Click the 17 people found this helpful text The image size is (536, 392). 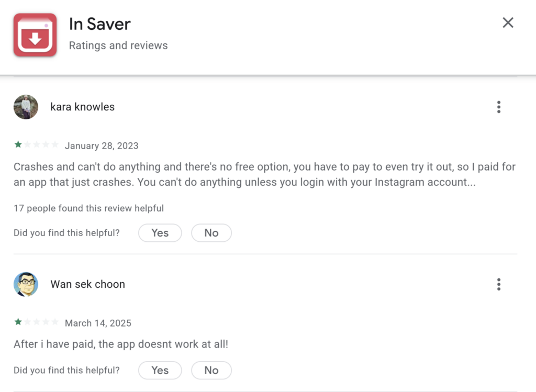pos(88,208)
